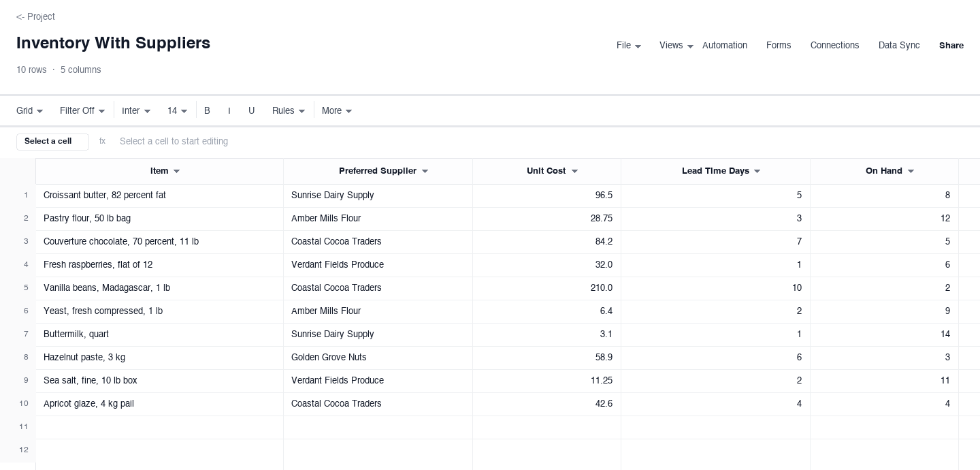Select unit cost 84.2 cell

pyautogui.click(x=546, y=242)
